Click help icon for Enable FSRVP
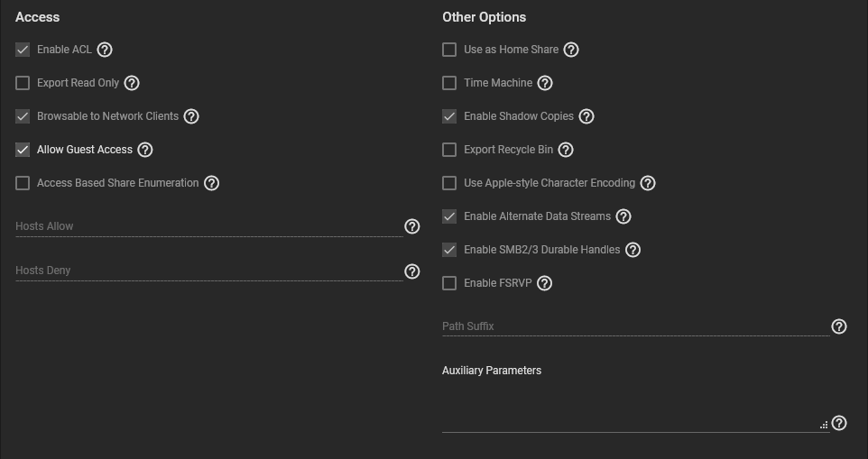868x459 pixels. point(545,283)
